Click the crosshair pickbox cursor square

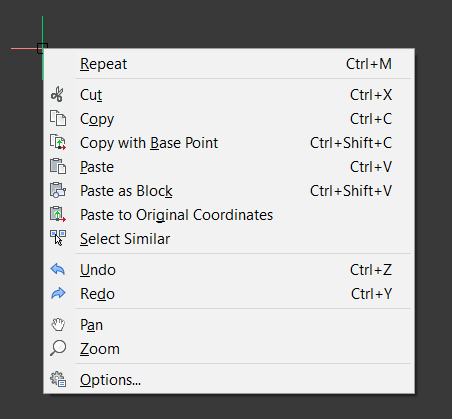[42, 48]
